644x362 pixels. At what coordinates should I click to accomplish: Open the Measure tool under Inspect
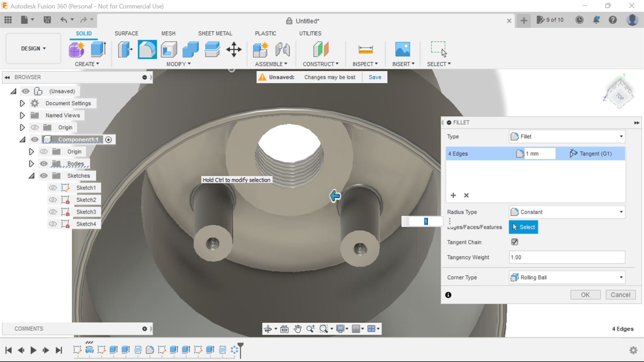pyautogui.click(x=365, y=50)
